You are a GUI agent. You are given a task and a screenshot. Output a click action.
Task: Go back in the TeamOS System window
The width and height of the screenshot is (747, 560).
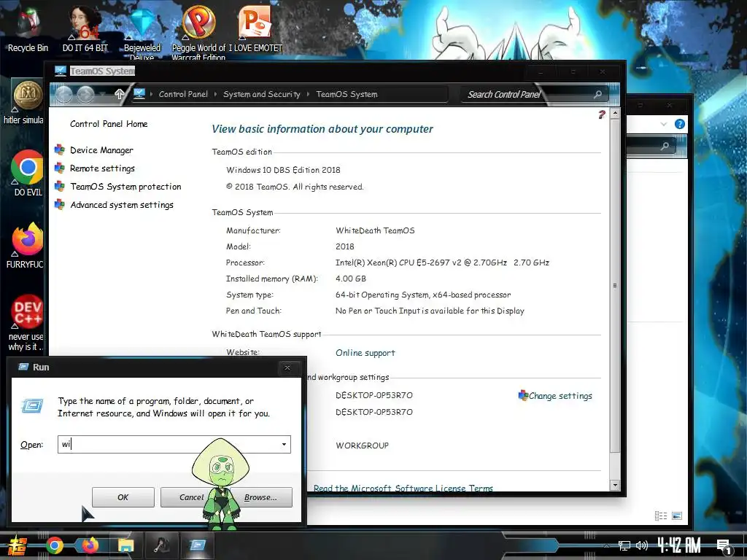coord(64,94)
